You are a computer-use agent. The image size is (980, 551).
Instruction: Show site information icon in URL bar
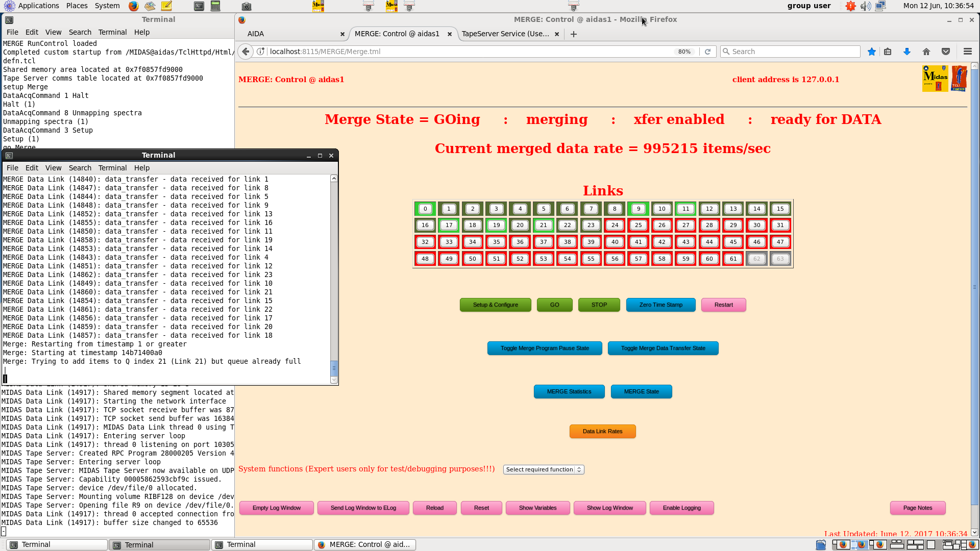tap(260, 52)
